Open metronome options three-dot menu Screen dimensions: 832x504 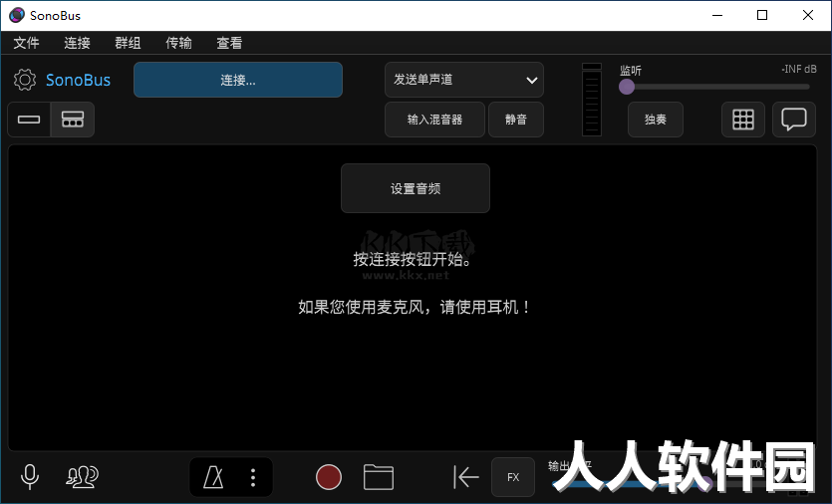tap(253, 477)
